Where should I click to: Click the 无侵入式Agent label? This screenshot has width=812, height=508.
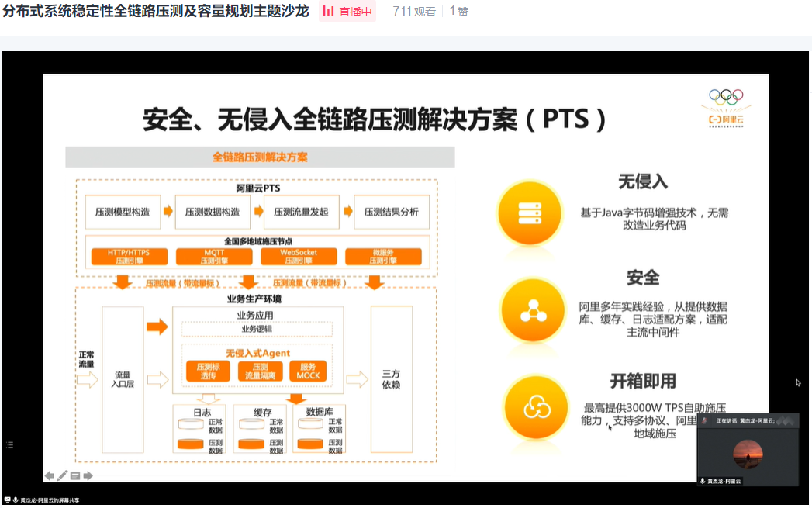click(257, 353)
